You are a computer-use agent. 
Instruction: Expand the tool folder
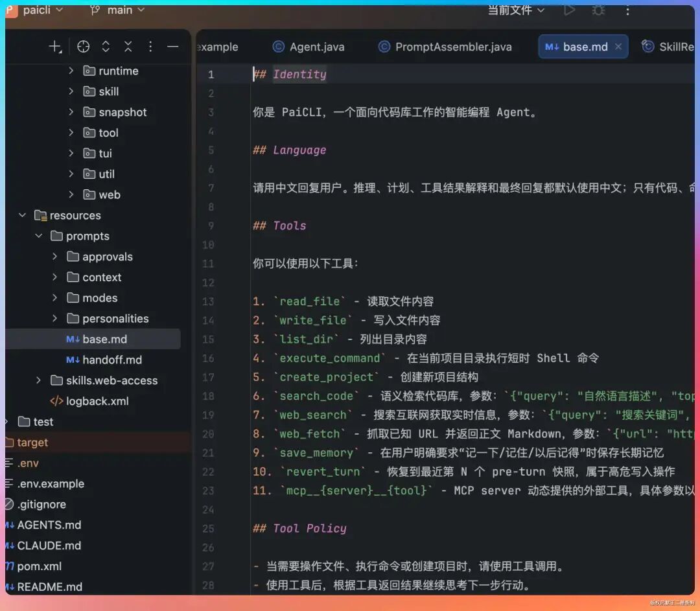(x=71, y=133)
